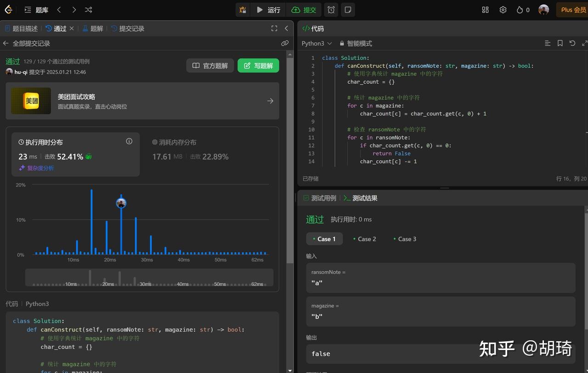Click the 已存储 status text
Screen dimensions: 588x373
[x=311, y=178]
